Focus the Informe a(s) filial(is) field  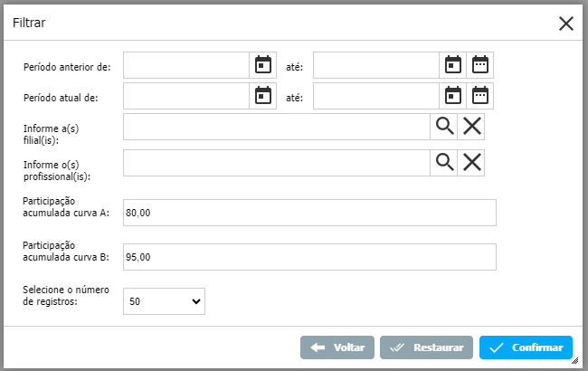276,127
